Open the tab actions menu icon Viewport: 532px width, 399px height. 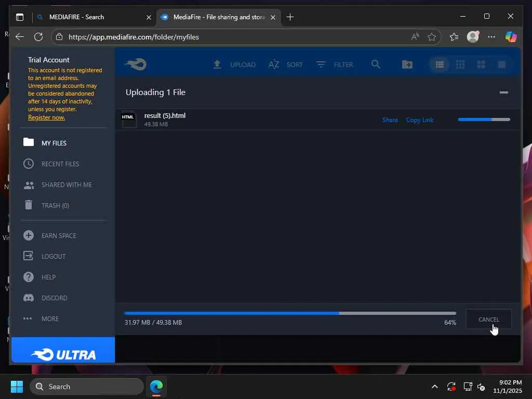(20, 17)
